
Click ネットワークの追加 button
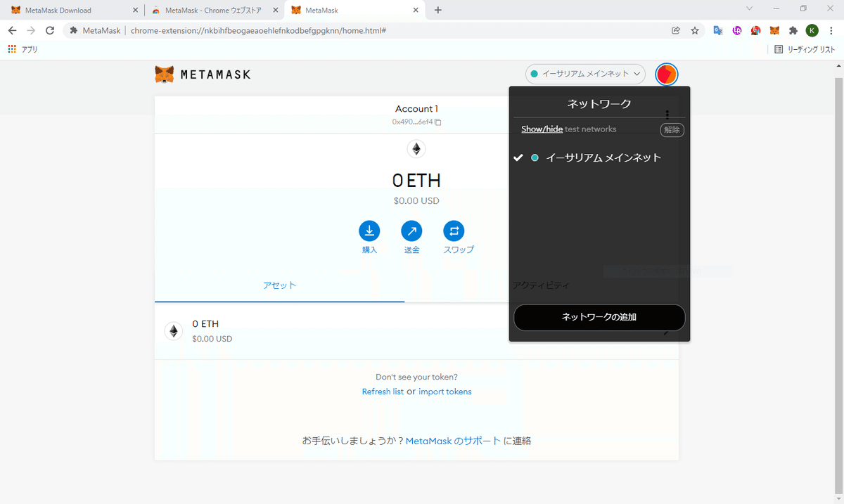click(599, 317)
